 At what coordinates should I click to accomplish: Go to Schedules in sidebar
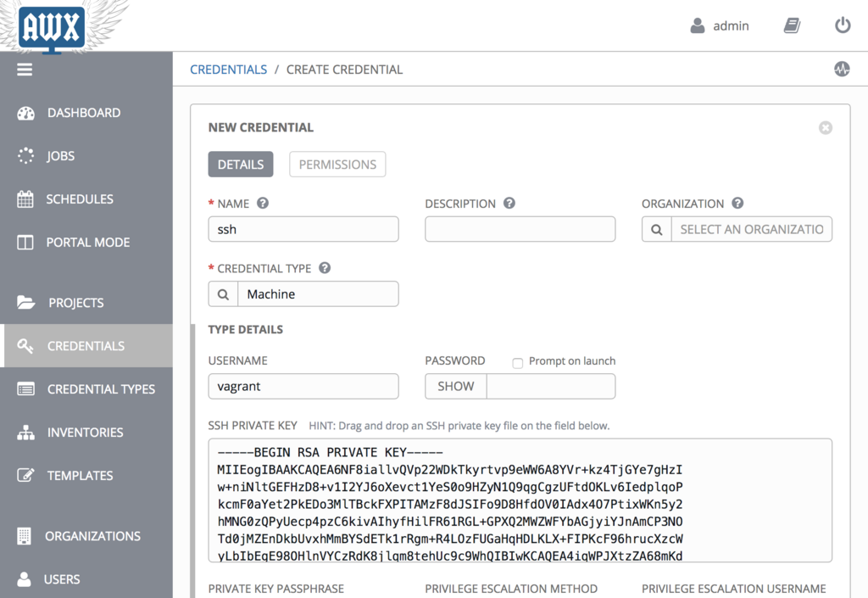(x=86, y=199)
